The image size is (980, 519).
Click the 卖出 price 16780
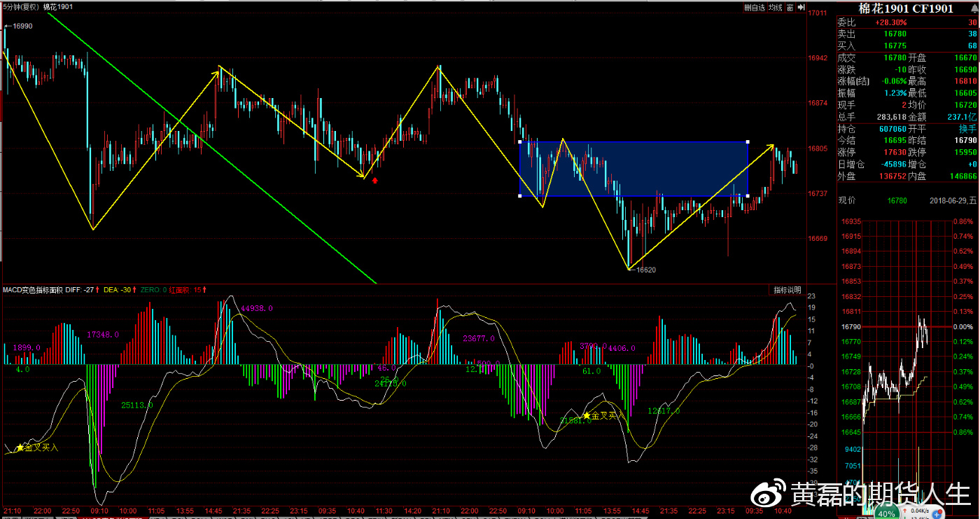[x=895, y=34]
